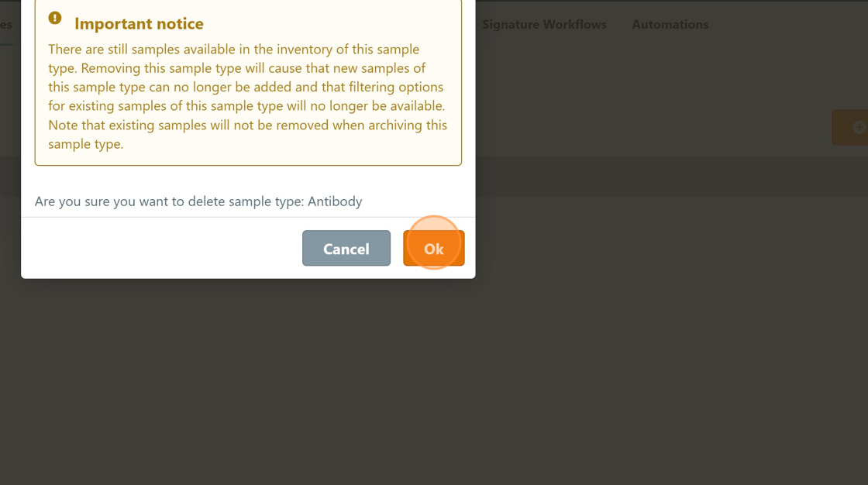Screen dimensions: 868x485
Task: Click the Important notice heading
Action: click(139, 24)
